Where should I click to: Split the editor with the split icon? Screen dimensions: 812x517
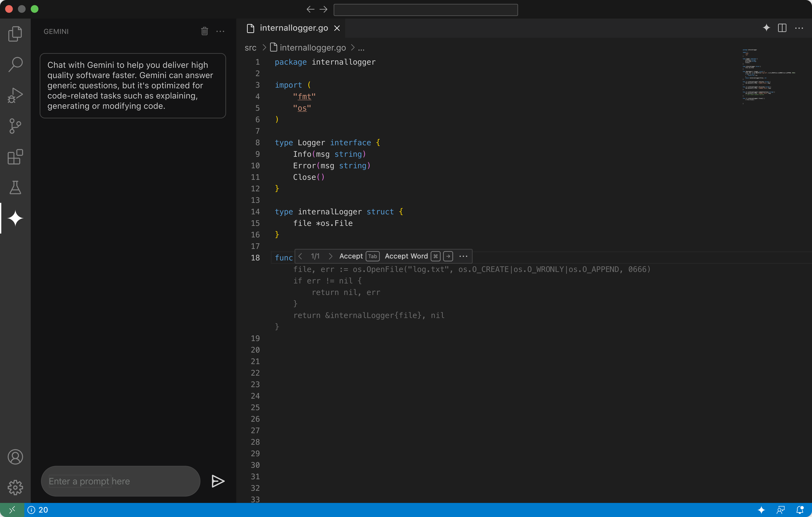click(782, 28)
